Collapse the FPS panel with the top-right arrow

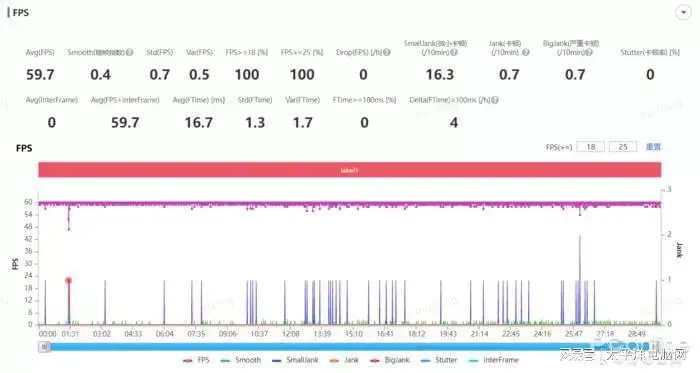683,12
